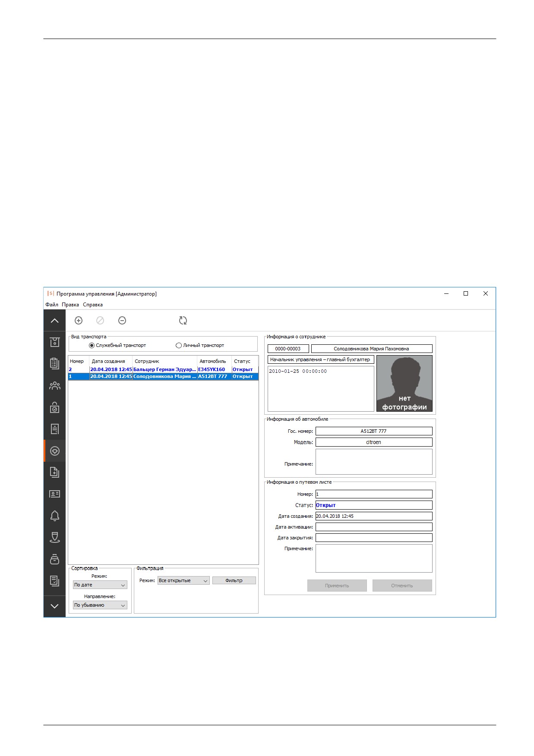Sort by the Статус column header
The height and width of the screenshot is (756, 534).
[245, 361]
